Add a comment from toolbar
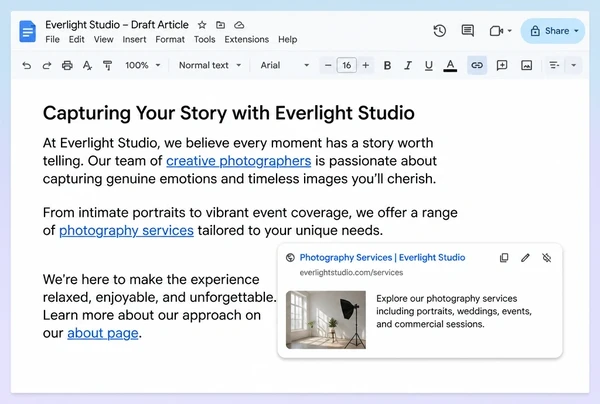Viewport: 600px width, 404px height. pos(502,65)
